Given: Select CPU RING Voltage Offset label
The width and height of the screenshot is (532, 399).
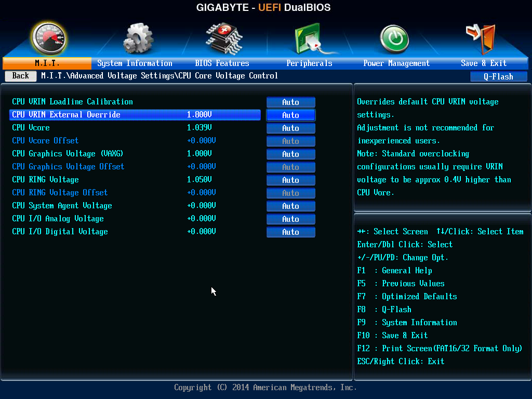Looking at the screenshot, I should [x=60, y=192].
